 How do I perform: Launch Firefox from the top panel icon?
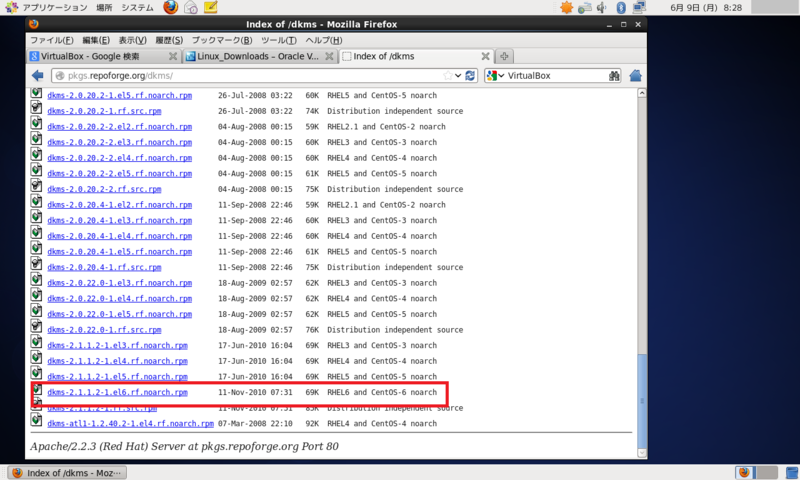170,7
